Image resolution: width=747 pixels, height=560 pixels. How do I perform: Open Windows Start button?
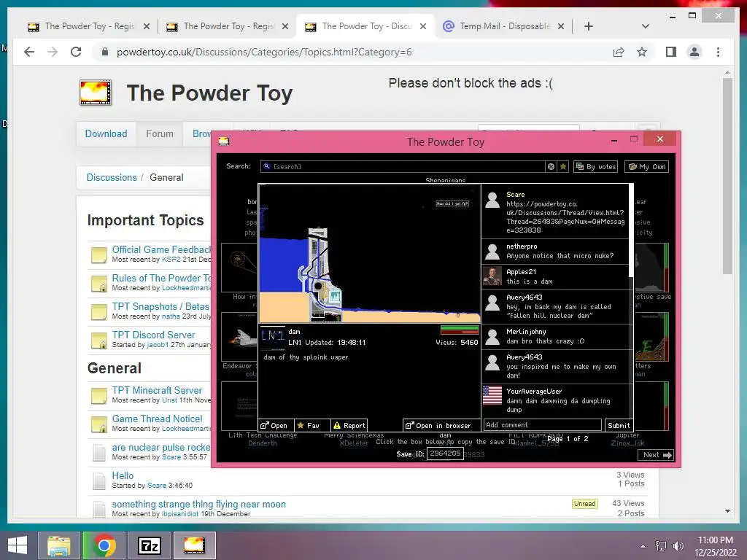pos(18,545)
